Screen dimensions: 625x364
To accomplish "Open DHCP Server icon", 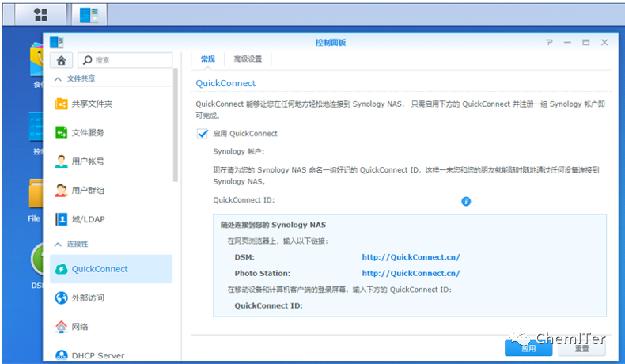I will (61, 355).
